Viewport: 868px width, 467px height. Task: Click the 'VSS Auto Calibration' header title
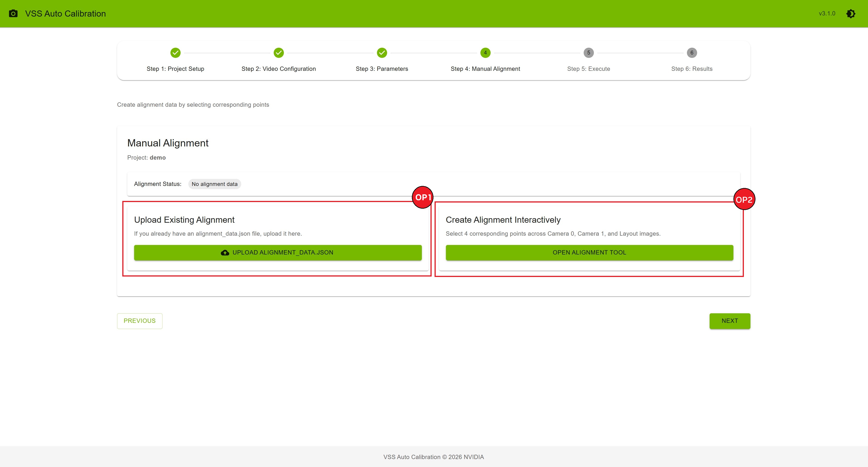pos(65,13)
